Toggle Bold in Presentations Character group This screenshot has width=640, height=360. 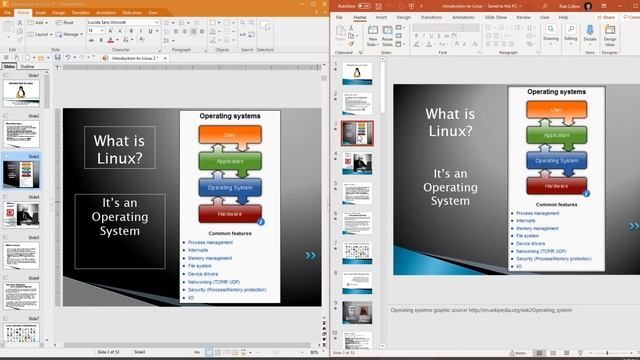(131, 31)
